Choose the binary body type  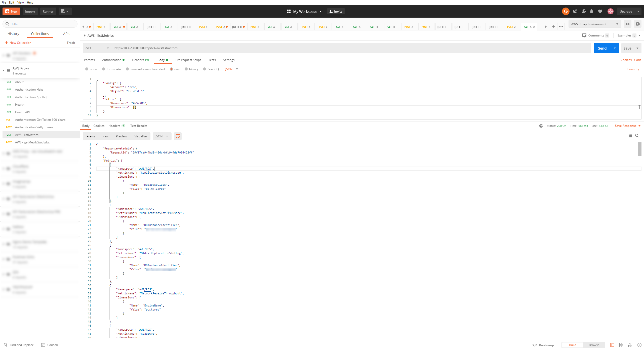[x=186, y=69]
